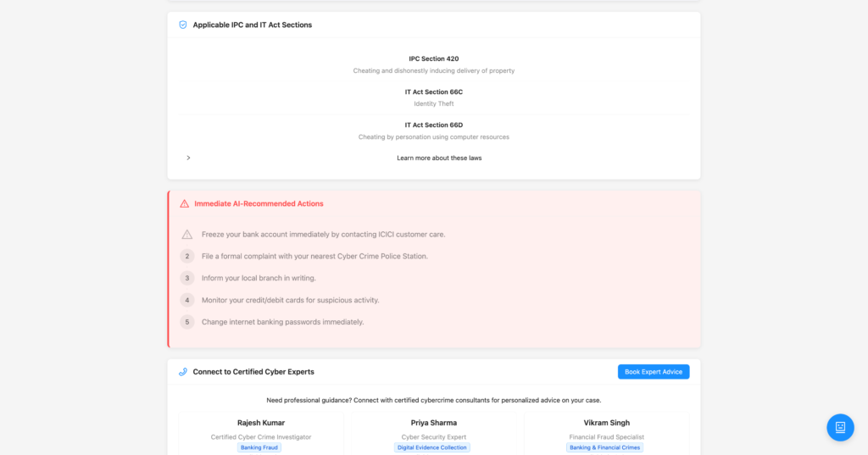This screenshot has height=455, width=868.
Task: Select step number 3 circle badge
Action: coord(187,278)
